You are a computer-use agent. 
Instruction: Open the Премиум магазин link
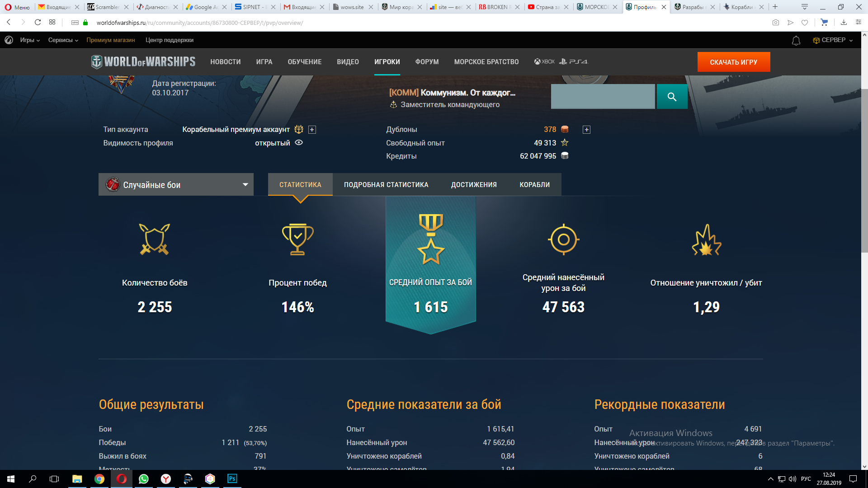click(111, 40)
